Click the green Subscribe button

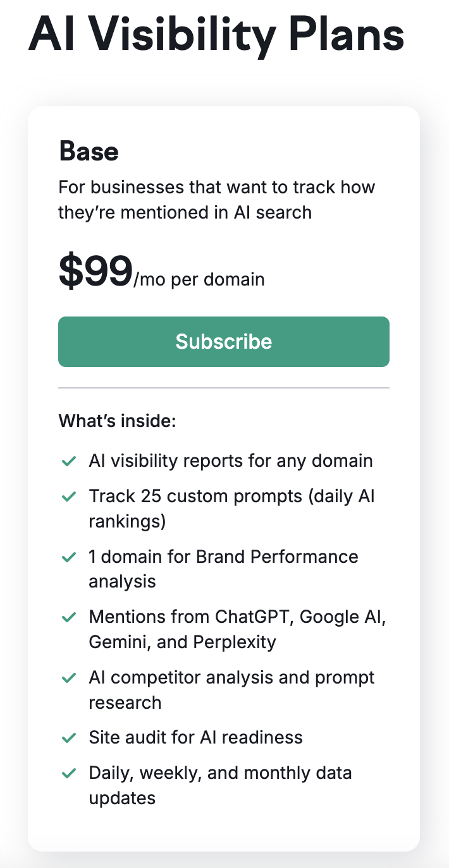click(223, 342)
